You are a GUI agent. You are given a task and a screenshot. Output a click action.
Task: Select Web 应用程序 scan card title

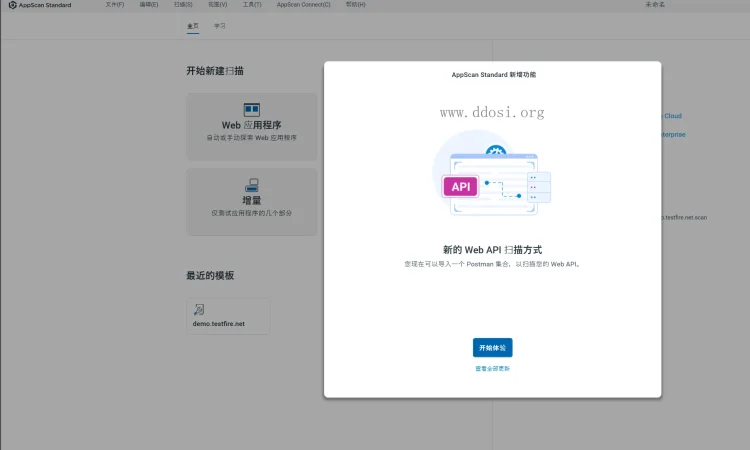[251, 125]
